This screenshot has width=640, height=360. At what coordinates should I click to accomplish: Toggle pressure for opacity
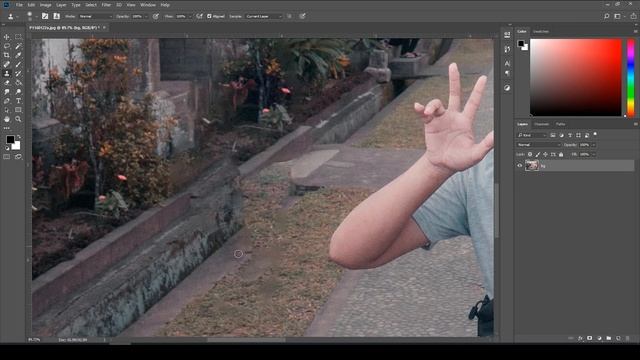pos(156,16)
